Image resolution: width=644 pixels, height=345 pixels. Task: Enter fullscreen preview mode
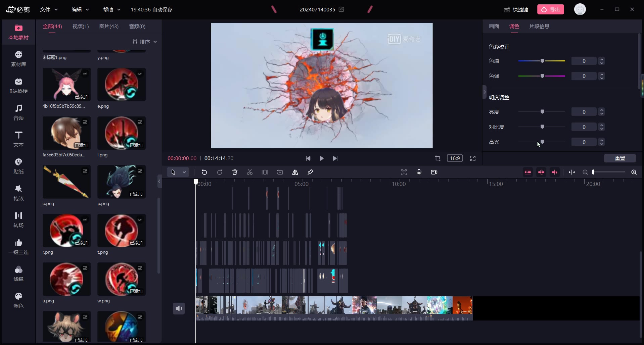pyautogui.click(x=473, y=158)
